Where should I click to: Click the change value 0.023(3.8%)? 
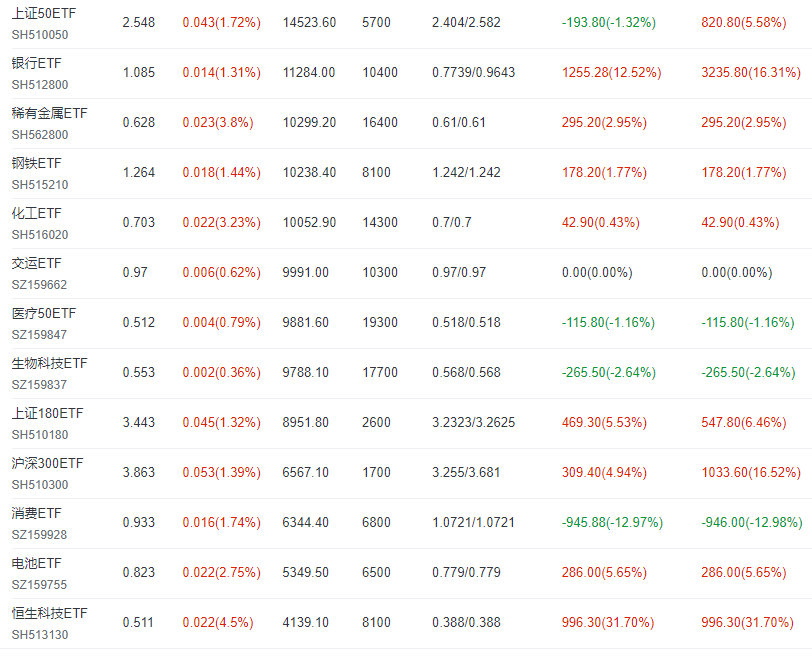(x=218, y=122)
